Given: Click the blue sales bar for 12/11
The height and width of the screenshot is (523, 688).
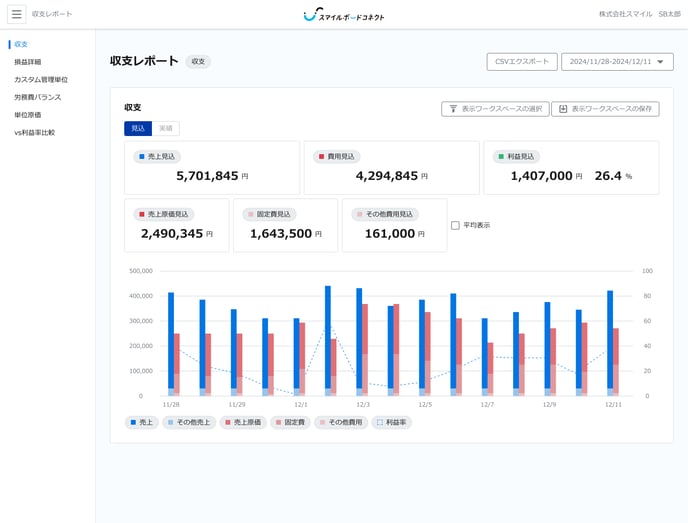Looking at the screenshot, I should [x=610, y=339].
